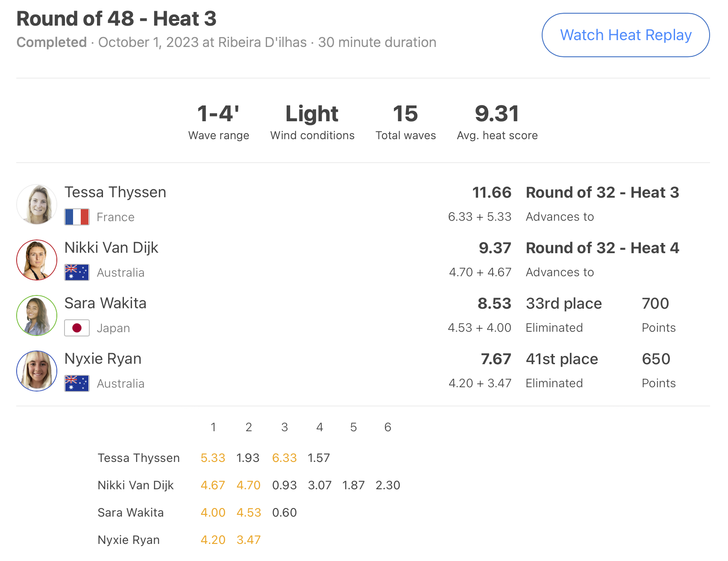
Task: Select the Tessa Thyssen name link
Action: (x=115, y=193)
